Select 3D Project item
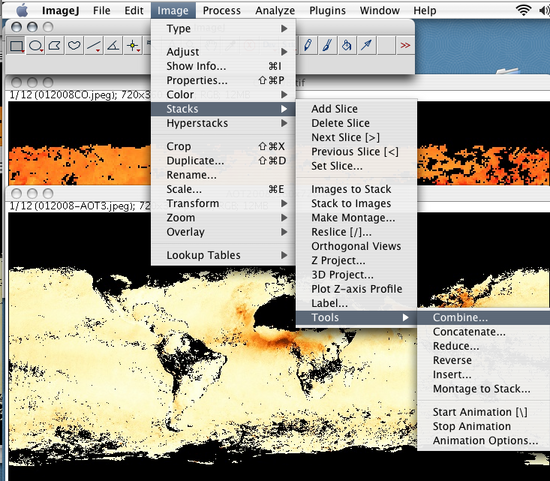Image resolution: width=550 pixels, height=481 pixels. (356, 275)
